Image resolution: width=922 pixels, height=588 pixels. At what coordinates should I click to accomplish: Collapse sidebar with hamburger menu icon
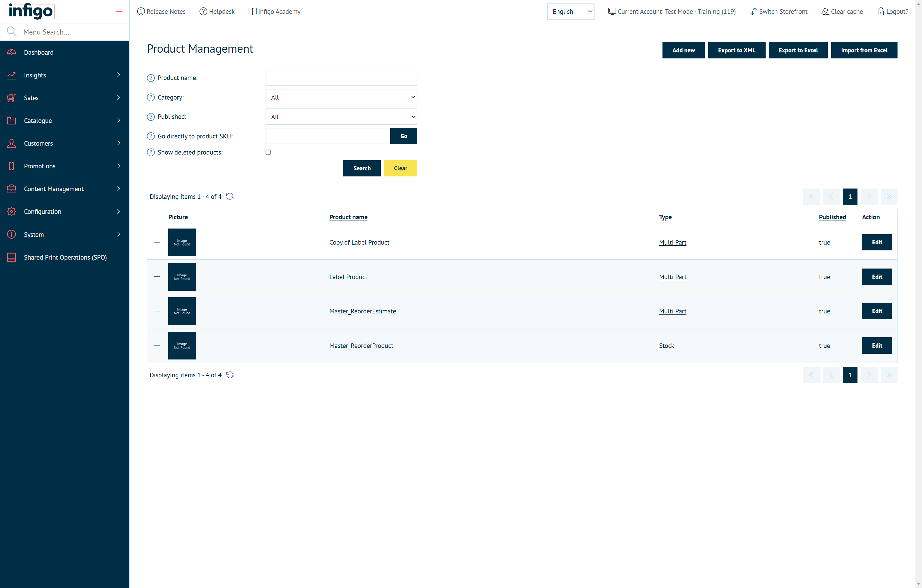[119, 12]
